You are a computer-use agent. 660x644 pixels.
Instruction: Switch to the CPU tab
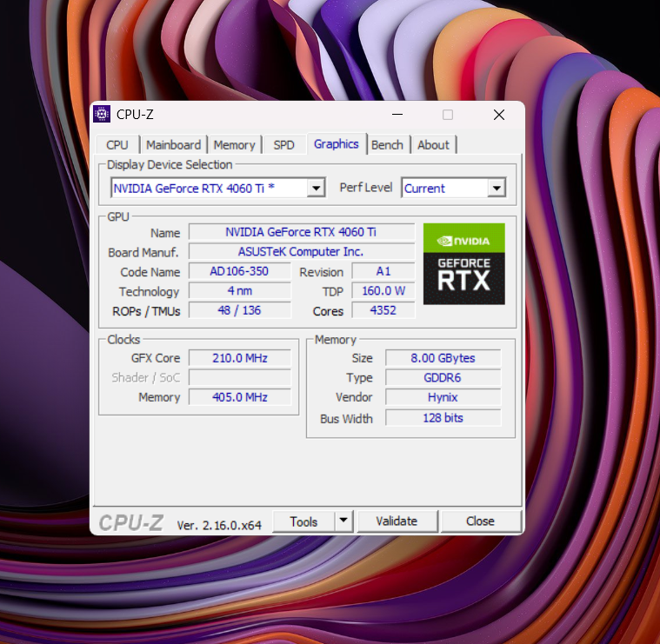pos(117,145)
